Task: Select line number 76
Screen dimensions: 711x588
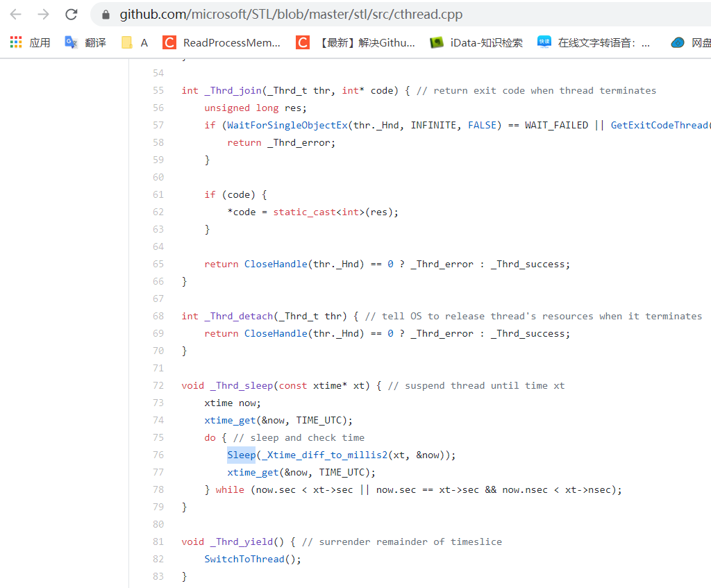Action: [x=158, y=455]
